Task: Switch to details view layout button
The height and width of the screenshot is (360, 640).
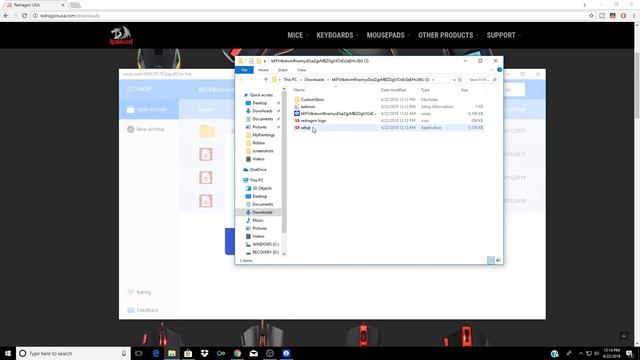Action: click(x=491, y=260)
